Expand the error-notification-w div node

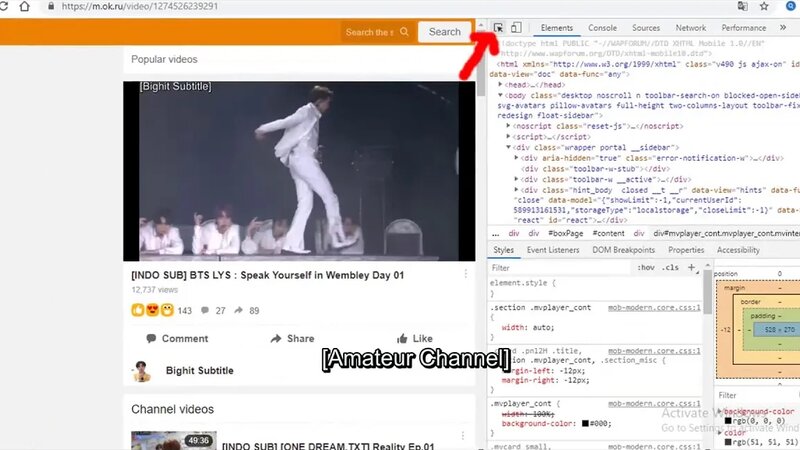(516, 158)
